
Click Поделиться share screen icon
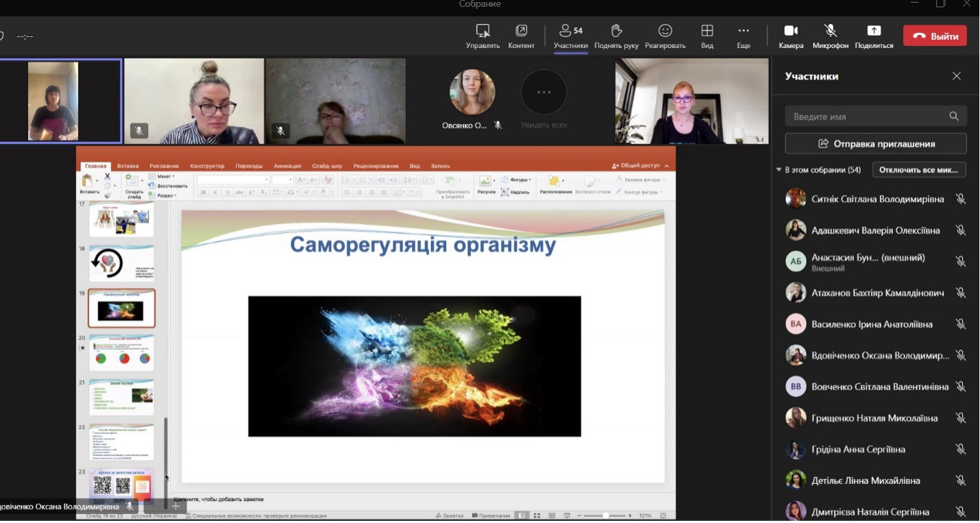[x=874, y=32]
